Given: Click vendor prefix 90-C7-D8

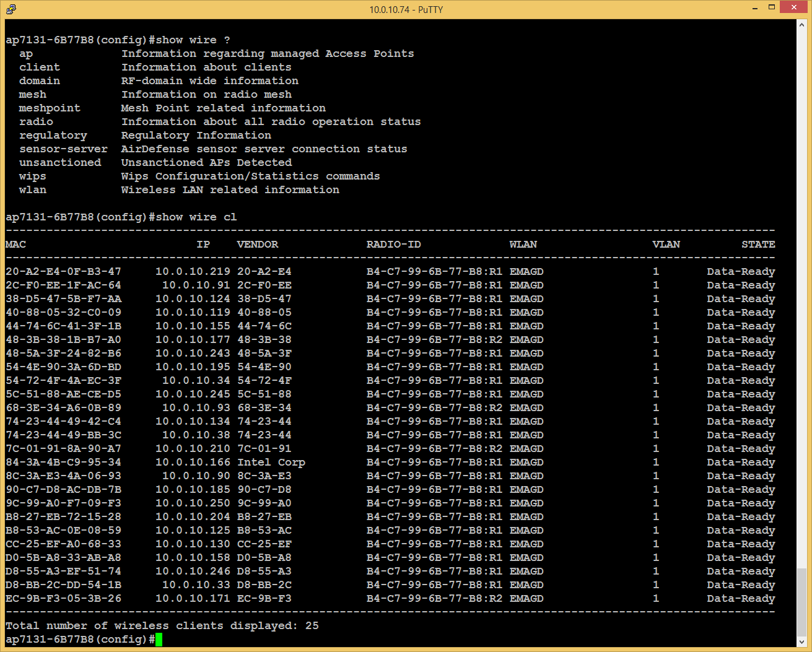Looking at the screenshot, I should tap(264, 490).
